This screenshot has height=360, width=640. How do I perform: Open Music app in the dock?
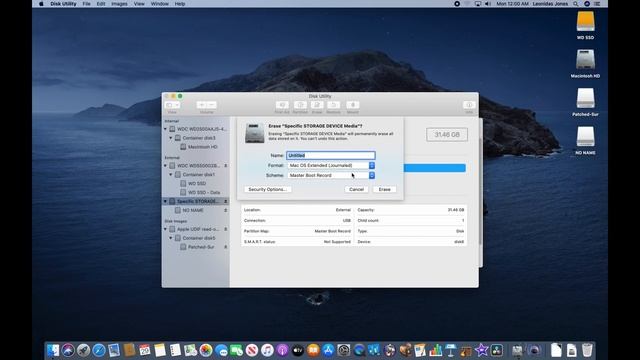[x=267, y=350]
